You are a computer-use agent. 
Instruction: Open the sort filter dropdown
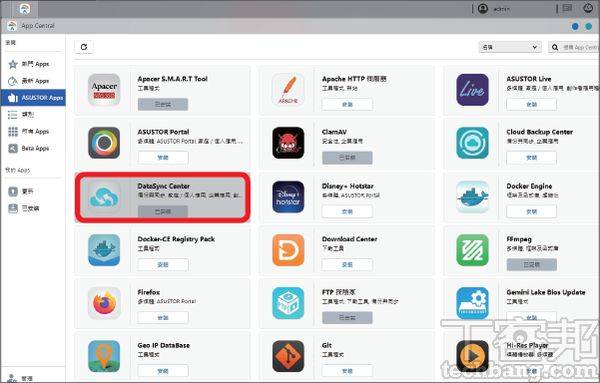tap(510, 47)
